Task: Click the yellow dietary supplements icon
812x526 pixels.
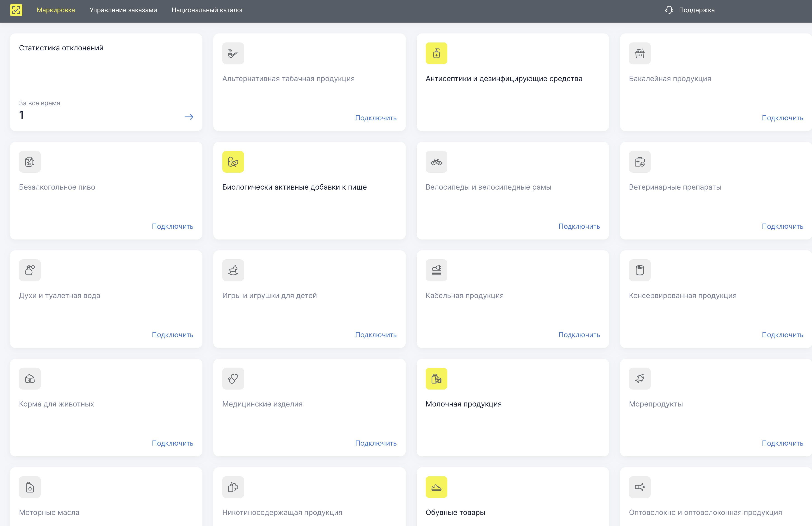Action: click(233, 162)
